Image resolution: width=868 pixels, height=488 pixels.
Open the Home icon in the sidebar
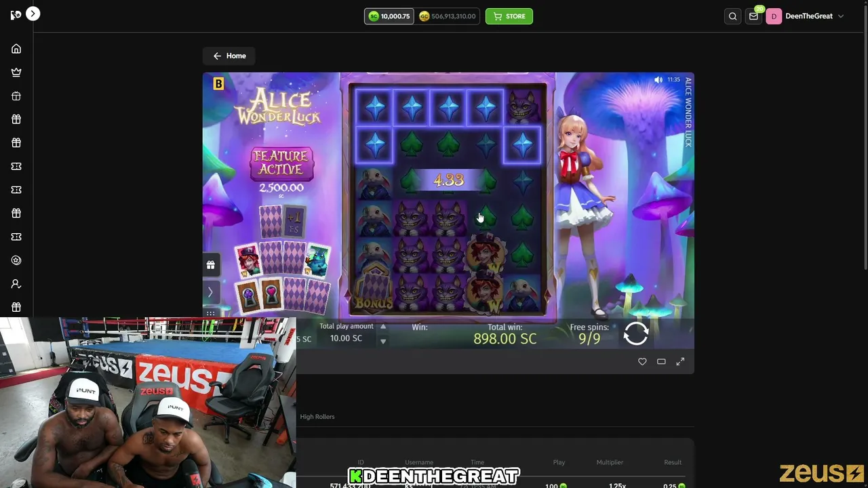click(16, 49)
